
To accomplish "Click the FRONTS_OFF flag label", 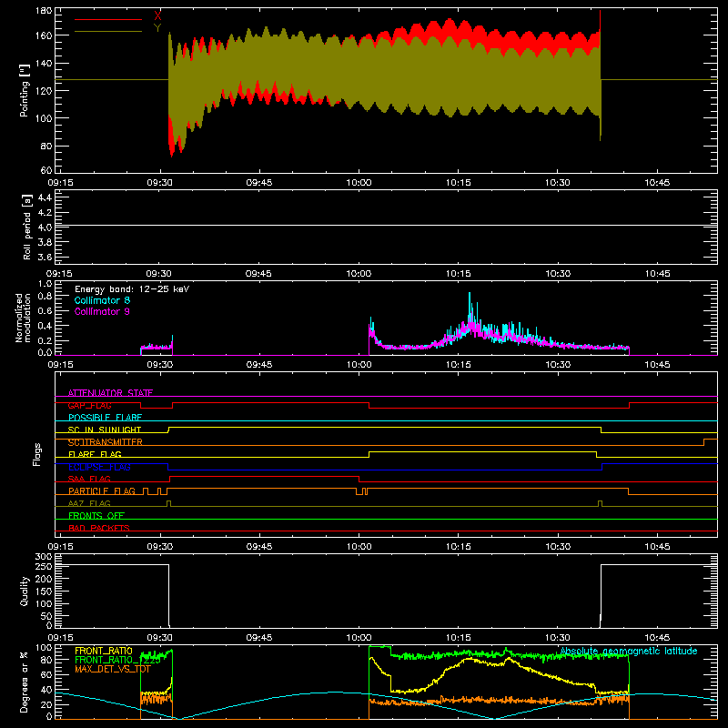I will [96, 515].
